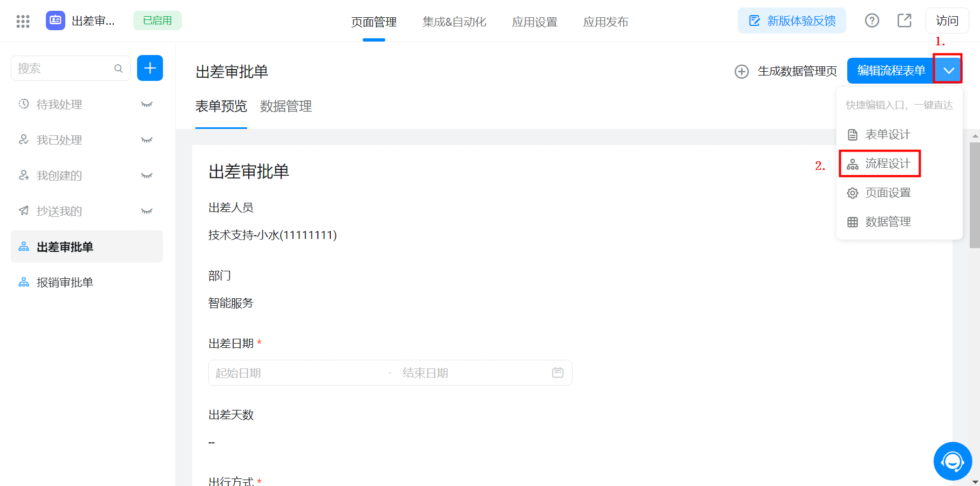Click scrollbar down arrow at bottom

tap(975, 482)
